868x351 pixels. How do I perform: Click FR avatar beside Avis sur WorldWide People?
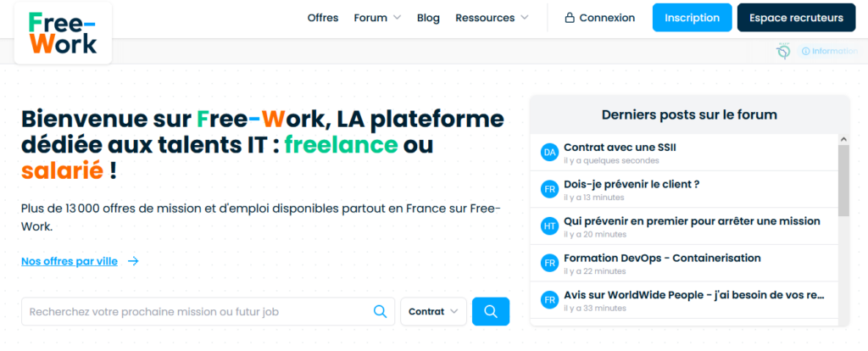coord(549,300)
